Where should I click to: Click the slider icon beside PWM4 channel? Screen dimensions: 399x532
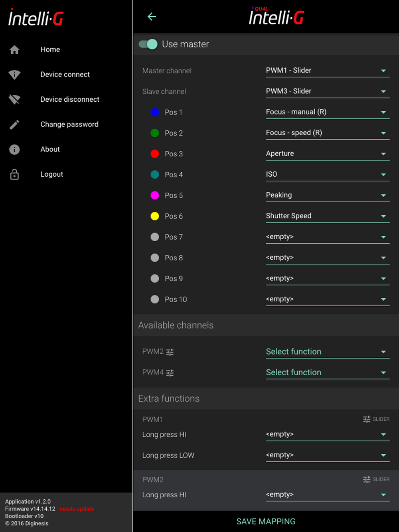[x=170, y=373]
